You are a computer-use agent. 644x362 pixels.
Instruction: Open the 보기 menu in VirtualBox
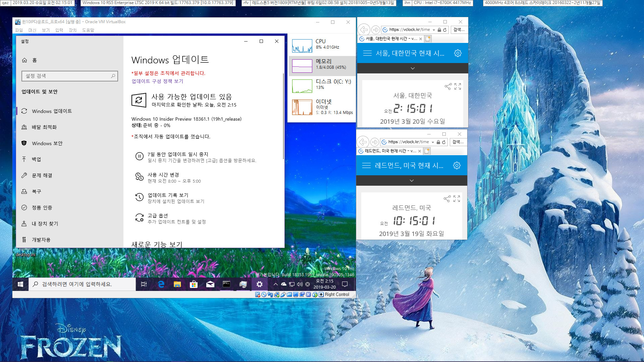point(46,30)
